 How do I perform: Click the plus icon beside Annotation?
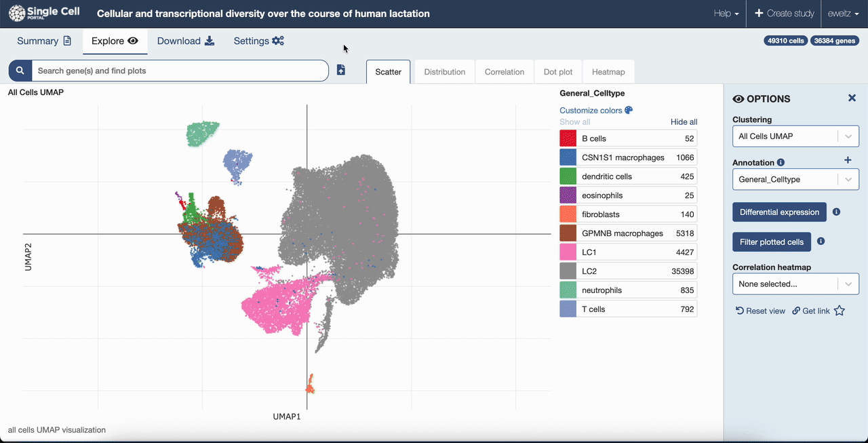[x=847, y=160]
